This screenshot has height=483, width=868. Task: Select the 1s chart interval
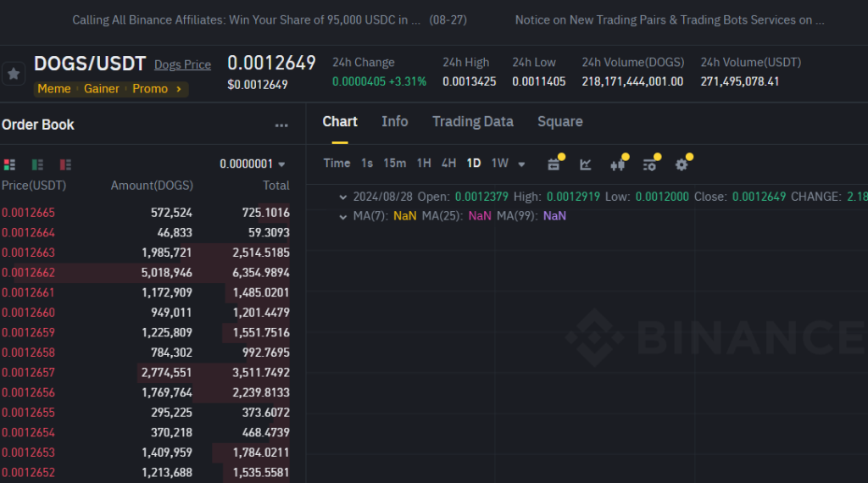click(367, 164)
